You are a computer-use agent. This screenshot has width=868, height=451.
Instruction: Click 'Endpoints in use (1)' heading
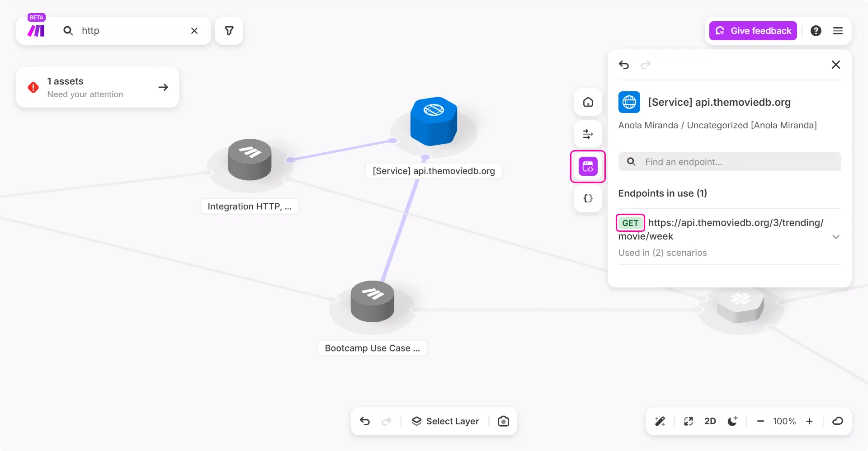point(662,193)
